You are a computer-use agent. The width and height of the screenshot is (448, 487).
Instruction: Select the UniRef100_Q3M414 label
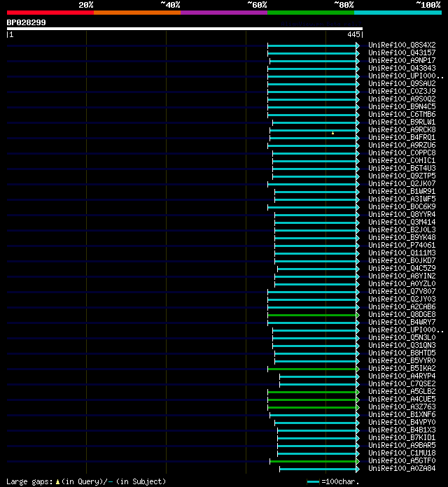click(x=402, y=222)
